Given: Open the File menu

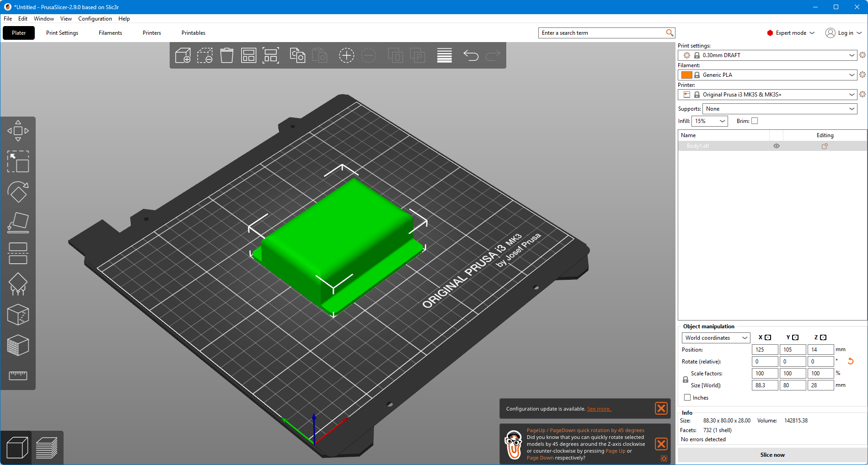Looking at the screenshot, I should [x=8, y=19].
